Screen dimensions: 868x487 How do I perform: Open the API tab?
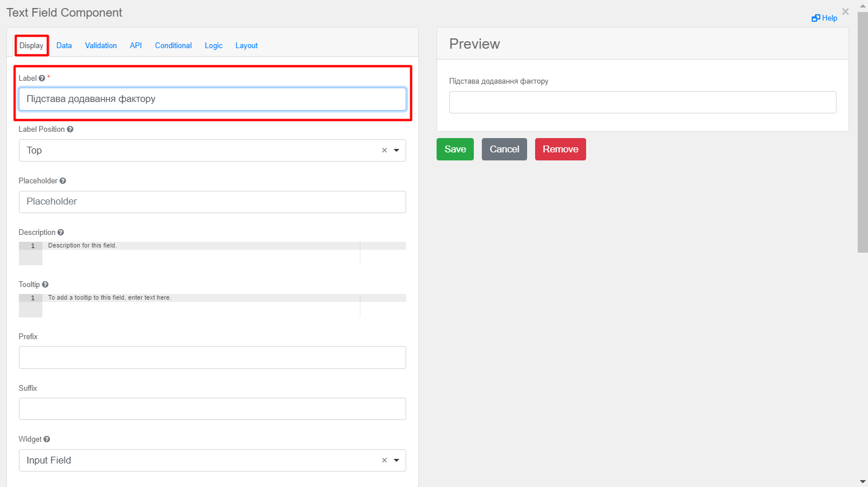point(136,46)
